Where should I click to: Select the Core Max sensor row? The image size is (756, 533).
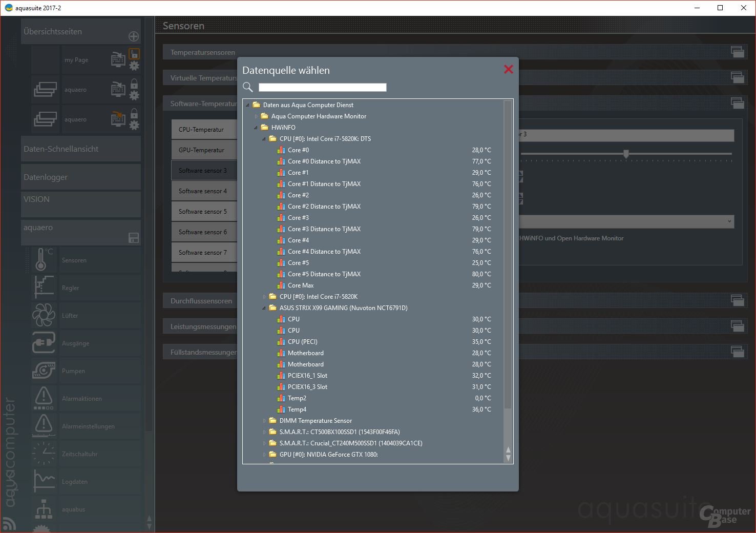point(384,285)
